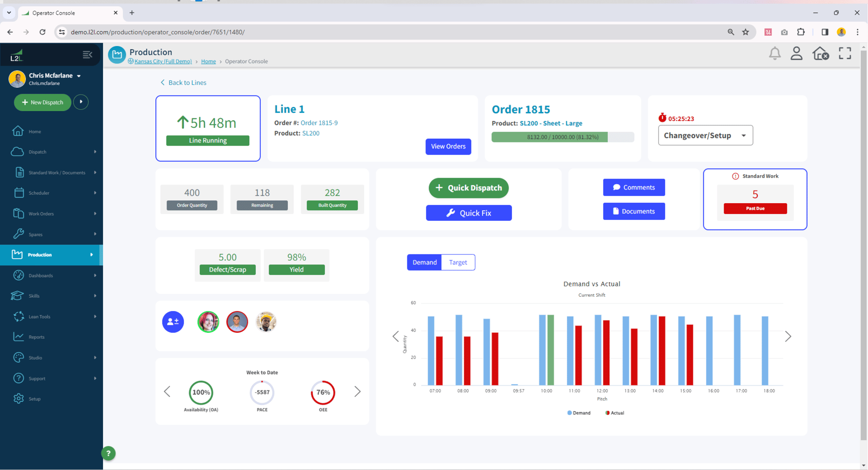Open Order 1815-9 link
This screenshot has width=868, height=470.
coord(319,122)
